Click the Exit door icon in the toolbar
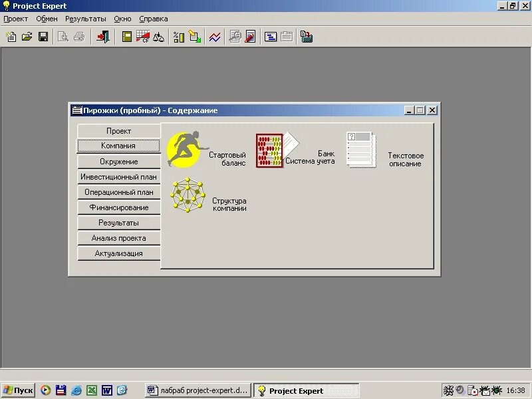This screenshot has height=399, width=532. click(x=103, y=37)
